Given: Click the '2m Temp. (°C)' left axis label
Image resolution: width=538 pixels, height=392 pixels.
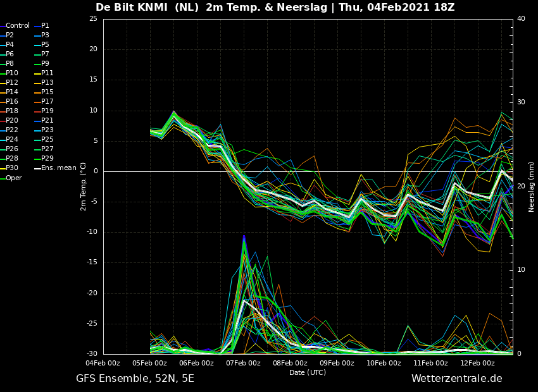Looking at the screenshot, I should click(84, 187).
